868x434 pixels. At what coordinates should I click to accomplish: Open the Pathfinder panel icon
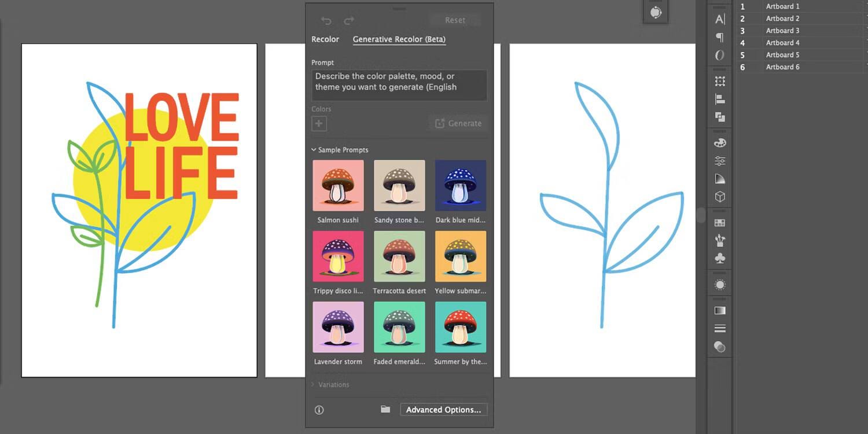point(719,117)
